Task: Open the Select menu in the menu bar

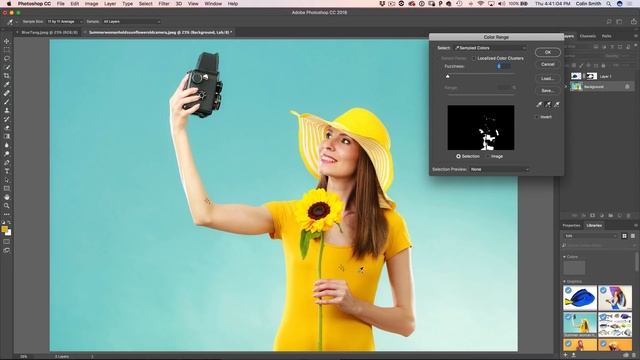Action: [x=145, y=4]
